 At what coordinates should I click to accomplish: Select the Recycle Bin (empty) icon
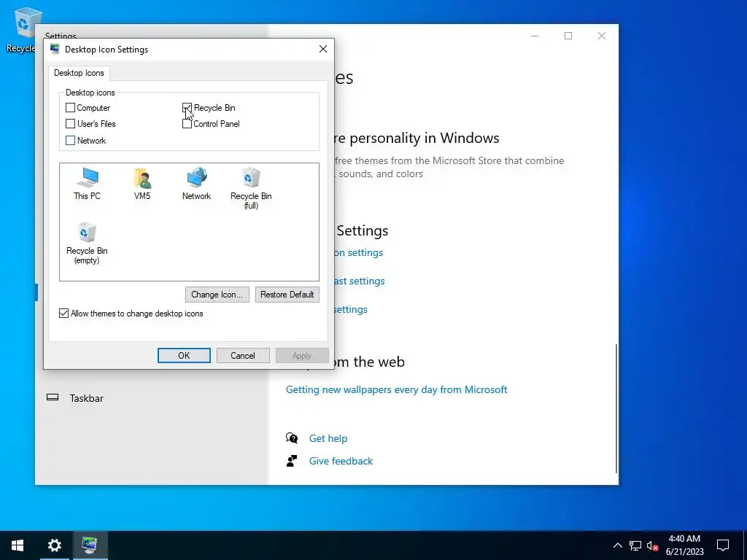tap(87, 244)
